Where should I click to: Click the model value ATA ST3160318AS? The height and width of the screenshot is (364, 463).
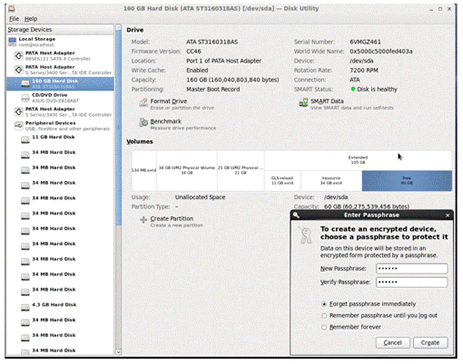click(x=212, y=42)
